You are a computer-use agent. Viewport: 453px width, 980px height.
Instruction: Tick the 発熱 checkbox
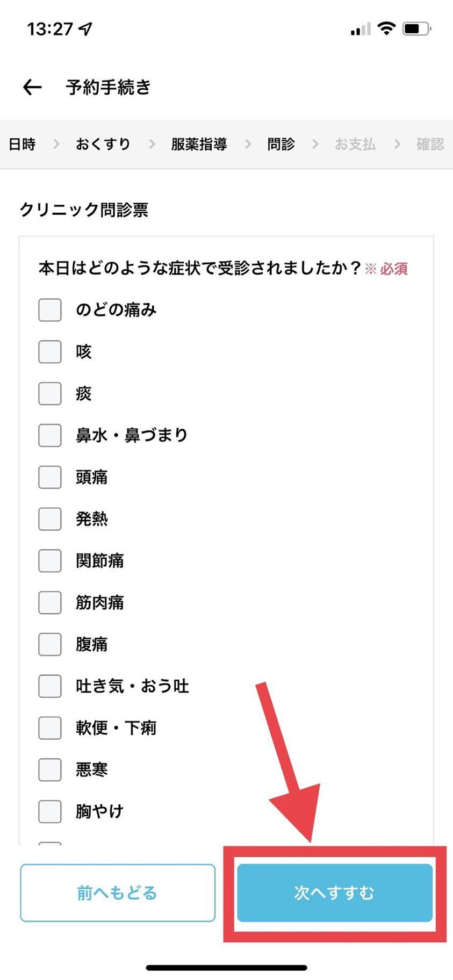pyautogui.click(x=50, y=519)
